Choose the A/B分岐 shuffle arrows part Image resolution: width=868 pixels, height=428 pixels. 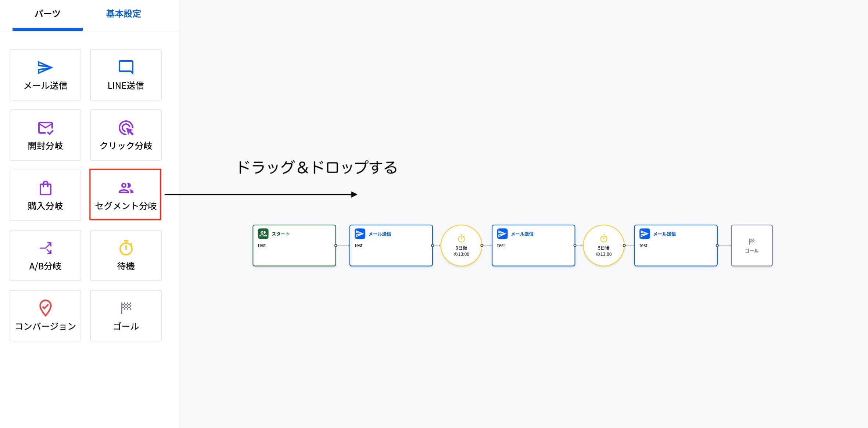pos(45,255)
